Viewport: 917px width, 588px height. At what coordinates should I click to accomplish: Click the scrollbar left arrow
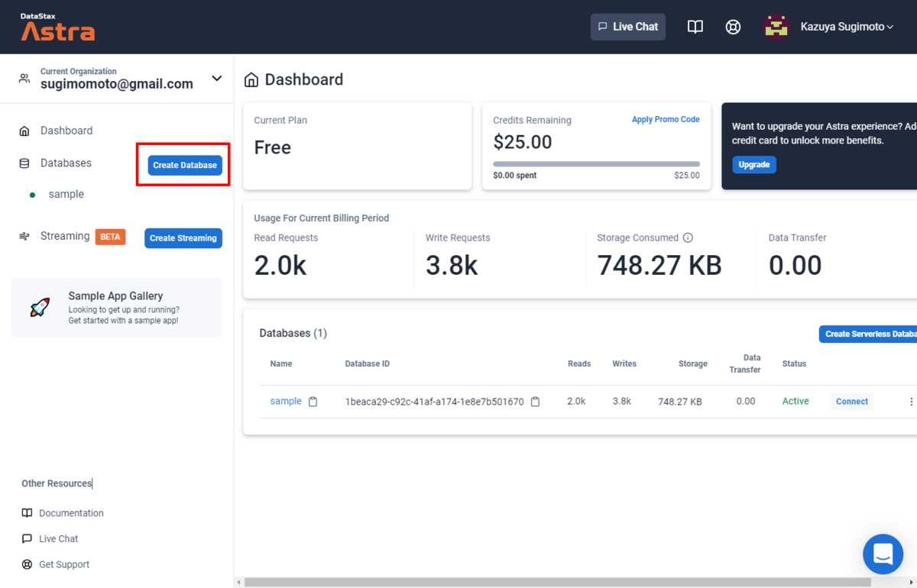pos(238,583)
